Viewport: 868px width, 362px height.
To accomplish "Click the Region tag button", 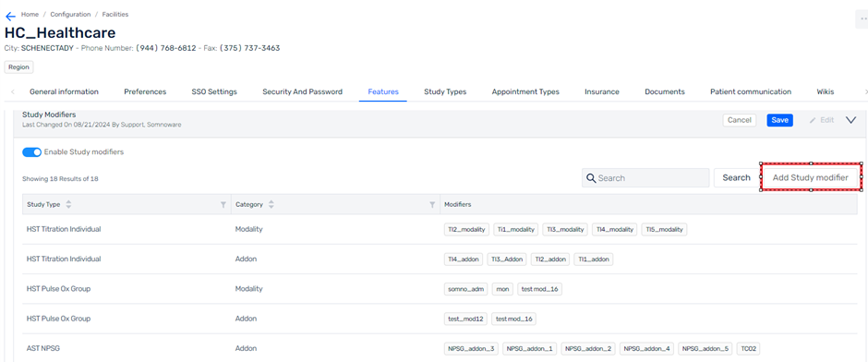I will click(x=18, y=67).
